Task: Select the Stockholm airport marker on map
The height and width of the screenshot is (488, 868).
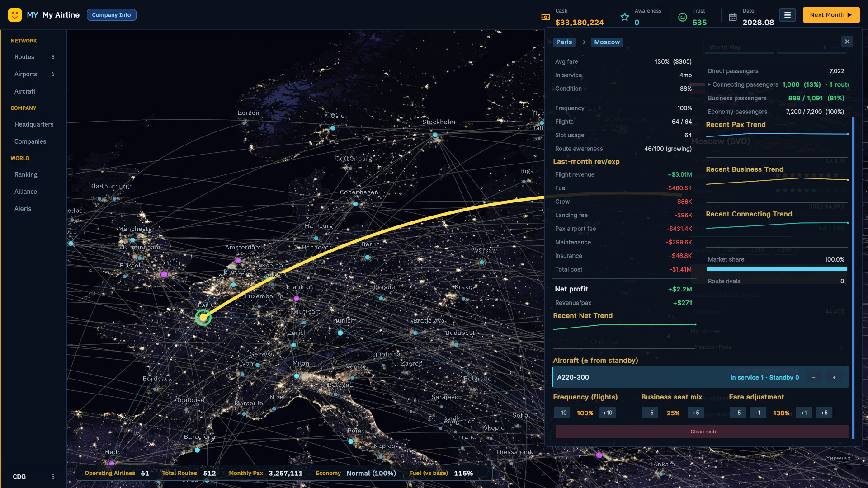Action: (x=435, y=135)
